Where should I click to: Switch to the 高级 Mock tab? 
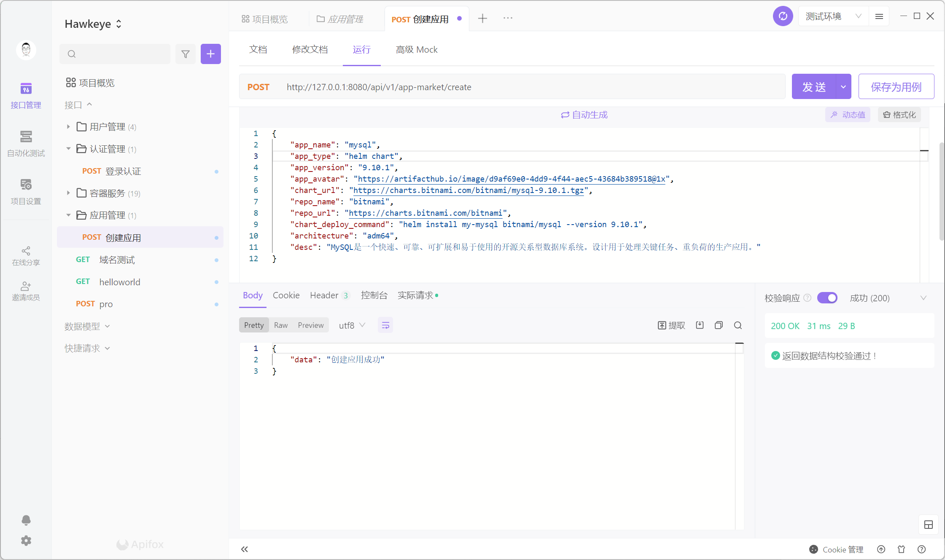(417, 50)
